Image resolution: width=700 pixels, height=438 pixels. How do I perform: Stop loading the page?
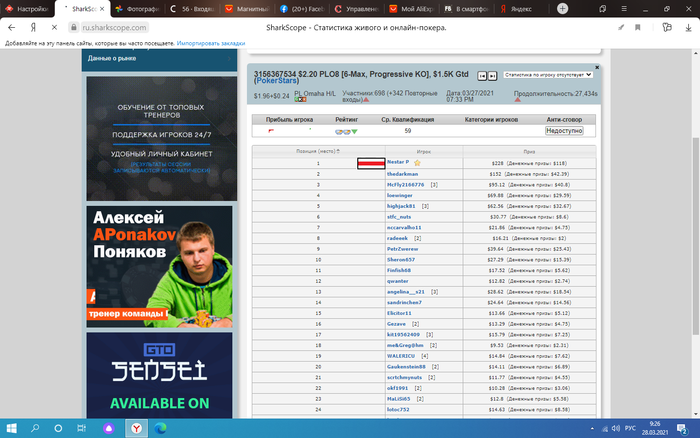[x=54, y=27]
